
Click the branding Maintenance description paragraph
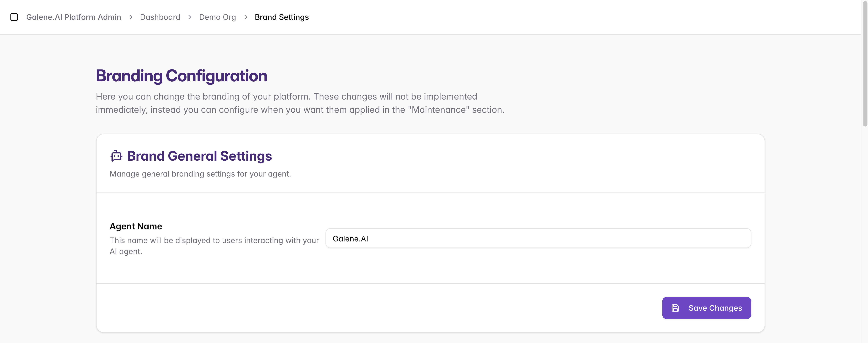[300, 103]
